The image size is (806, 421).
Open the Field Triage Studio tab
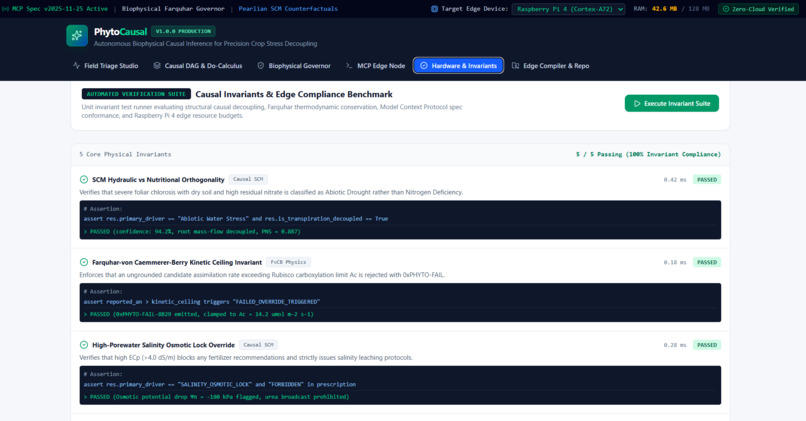point(105,66)
